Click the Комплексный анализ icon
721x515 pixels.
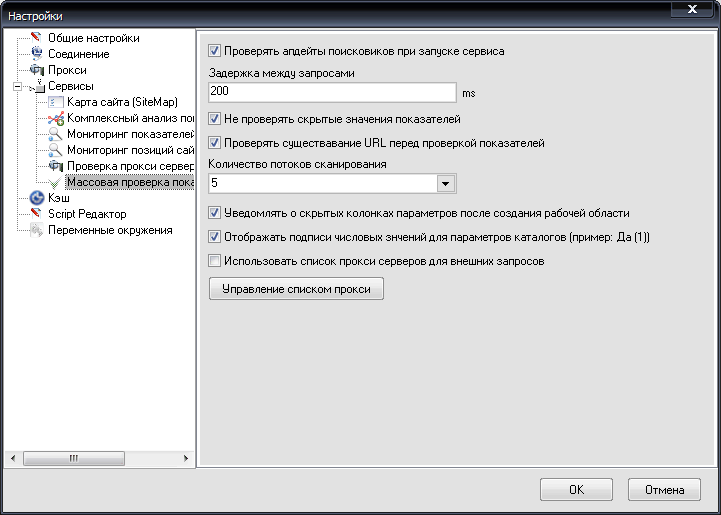click(x=56, y=118)
